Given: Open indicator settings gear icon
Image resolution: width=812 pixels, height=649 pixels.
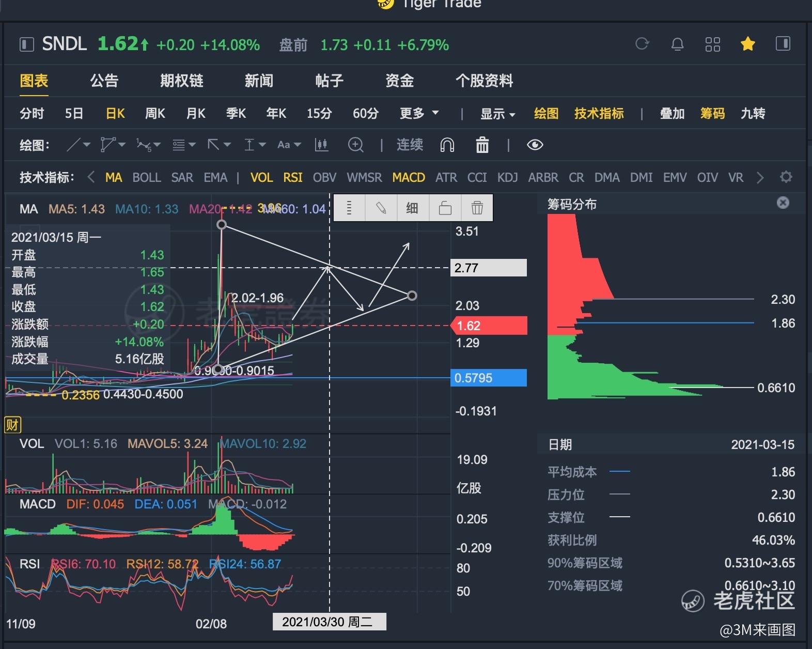Looking at the screenshot, I should (x=786, y=177).
